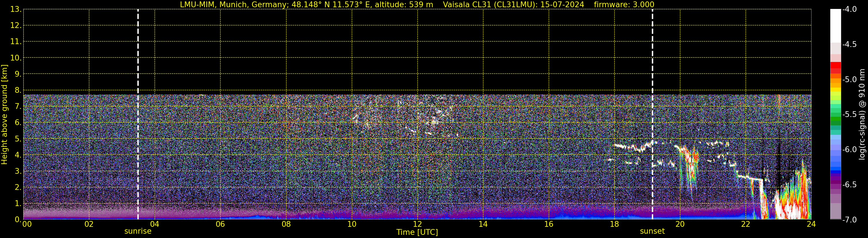Click the colorbar tick label '-5.5'

pyautogui.click(x=850, y=115)
